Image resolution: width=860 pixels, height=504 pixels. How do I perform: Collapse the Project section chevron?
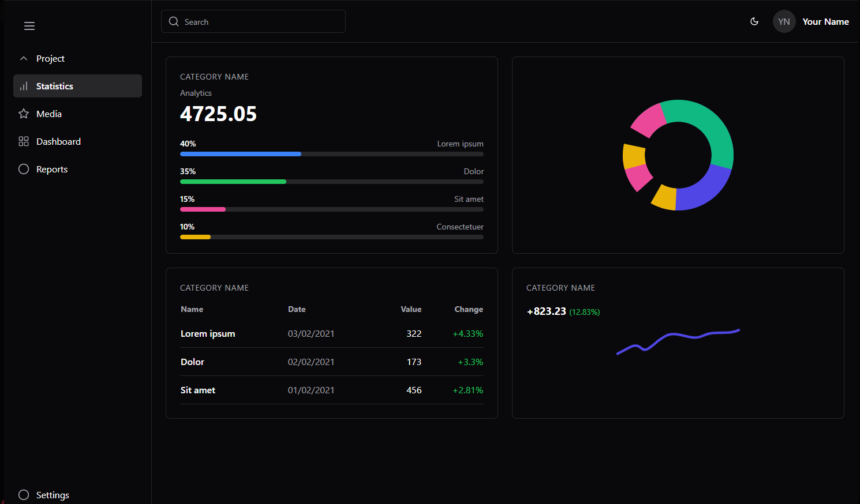pyautogui.click(x=23, y=58)
